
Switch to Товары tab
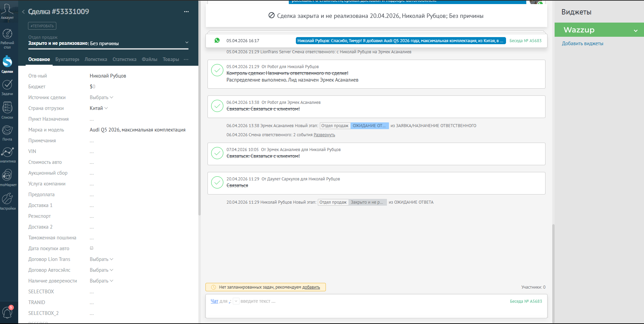(171, 59)
